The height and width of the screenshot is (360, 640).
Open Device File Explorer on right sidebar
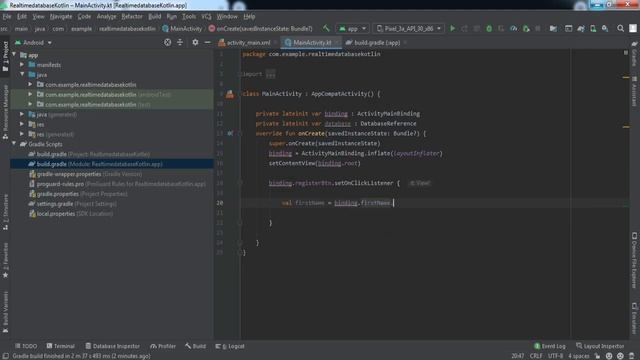[634, 260]
